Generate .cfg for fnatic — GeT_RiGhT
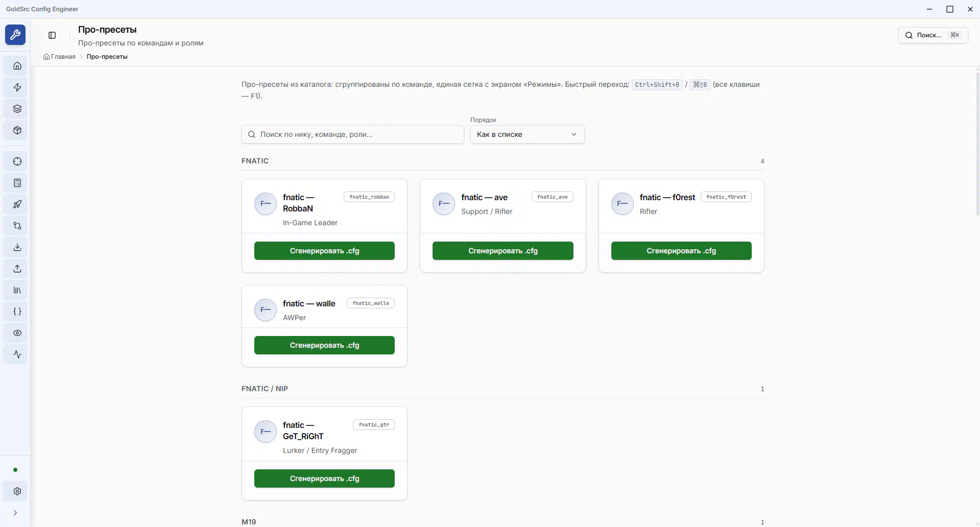 [x=324, y=478]
